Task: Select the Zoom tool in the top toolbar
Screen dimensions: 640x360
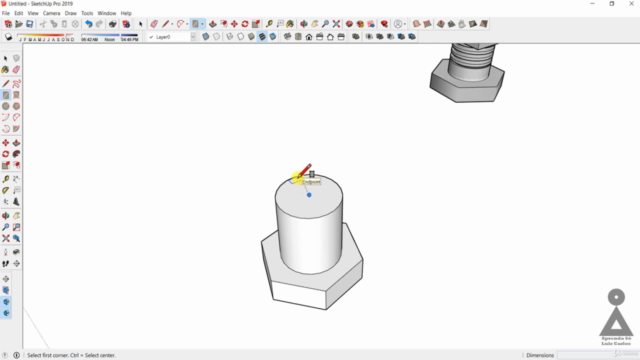Action: (325, 24)
